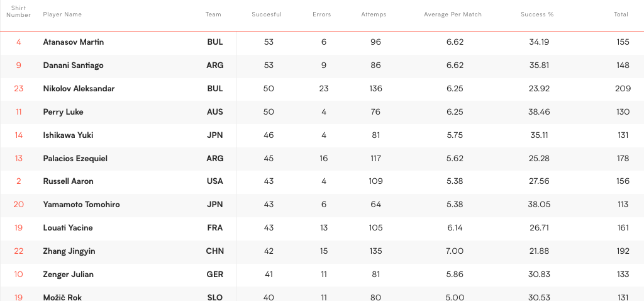Image resolution: width=644 pixels, height=301 pixels.
Task: Click the Team column header
Action: tap(213, 14)
